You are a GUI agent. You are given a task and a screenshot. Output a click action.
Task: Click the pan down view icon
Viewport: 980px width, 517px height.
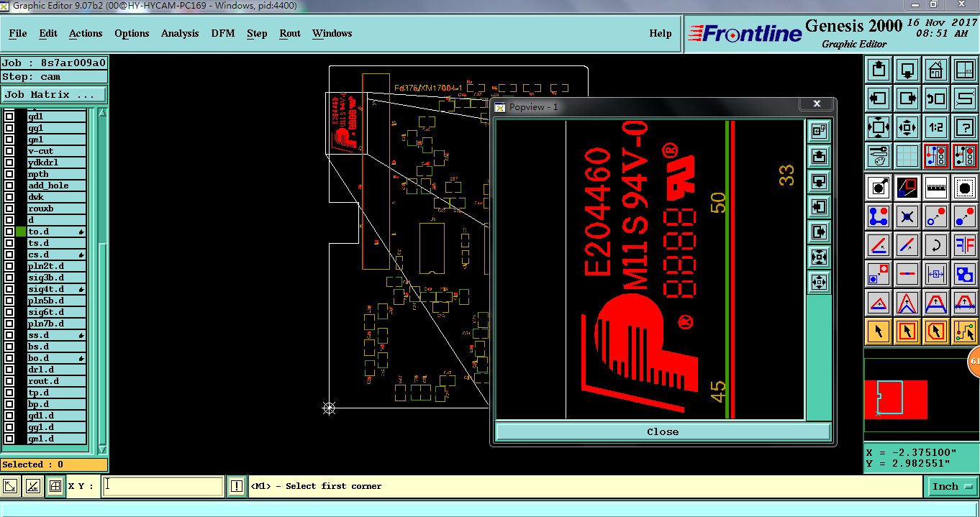(x=907, y=70)
